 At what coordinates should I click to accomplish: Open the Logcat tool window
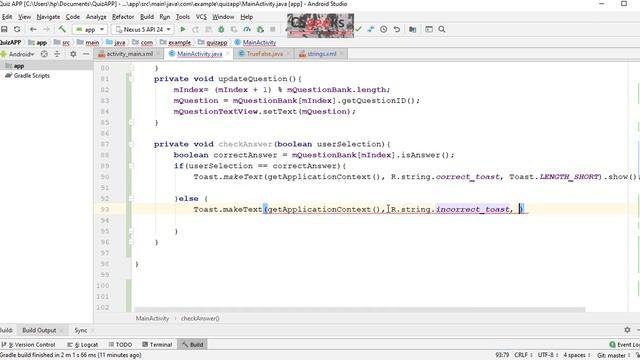(82, 344)
